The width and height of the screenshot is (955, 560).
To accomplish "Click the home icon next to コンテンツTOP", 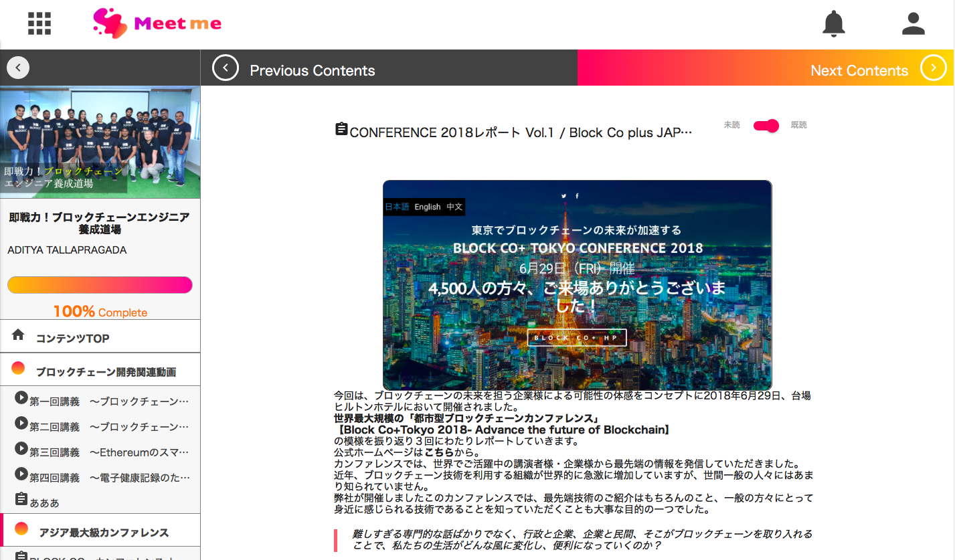I will 19,335.
